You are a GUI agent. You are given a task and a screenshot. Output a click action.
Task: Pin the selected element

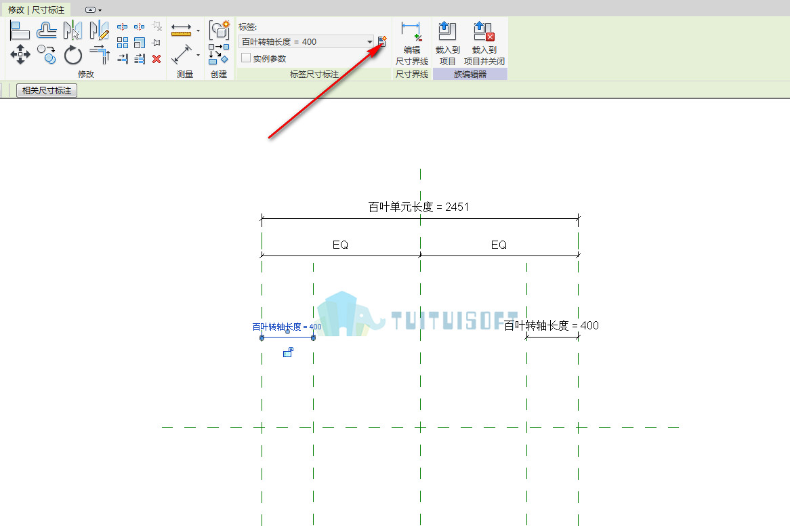tap(157, 43)
